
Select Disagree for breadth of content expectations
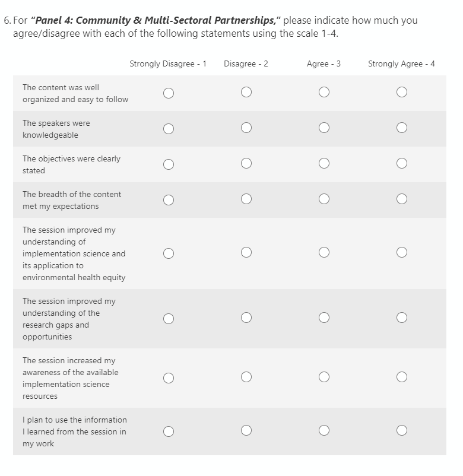pos(246,199)
